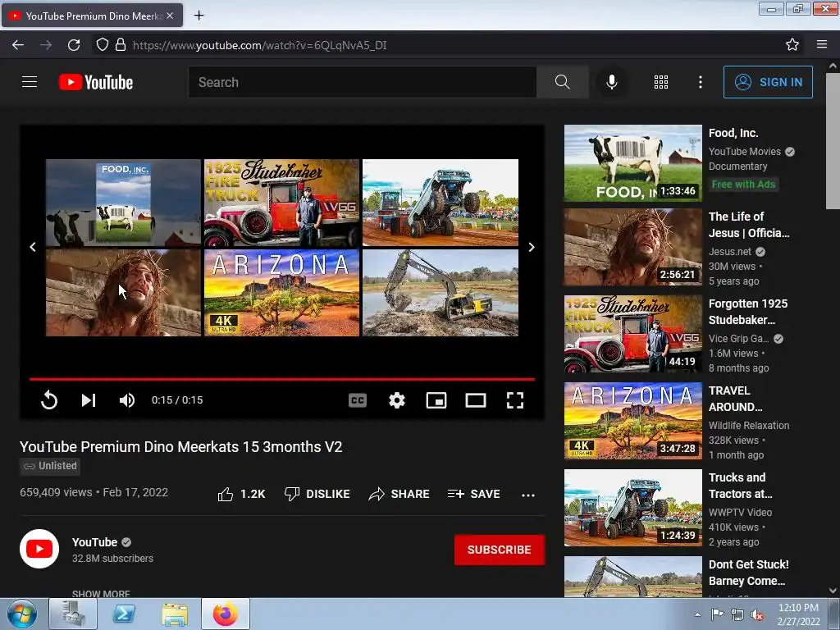The width and height of the screenshot is (840, 630).
Task: Open the player settings gear
Action: point(396,400)
